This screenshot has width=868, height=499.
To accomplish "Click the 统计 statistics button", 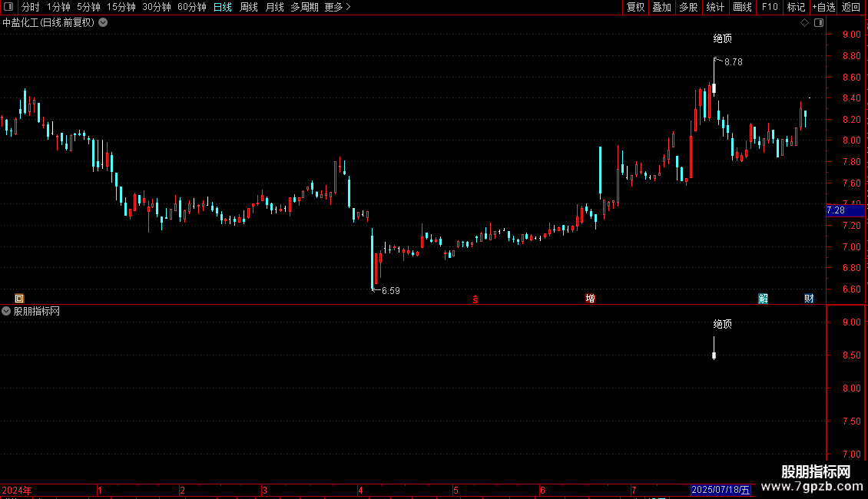I will click(x=715, y=7).
